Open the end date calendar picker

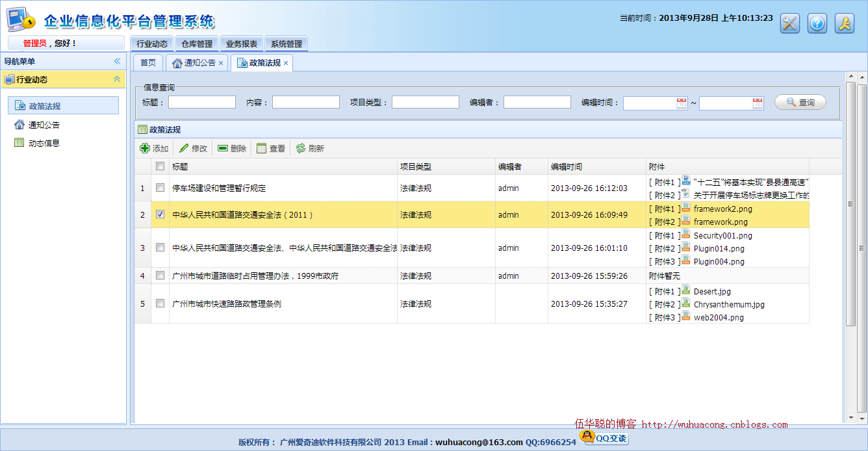758,103
